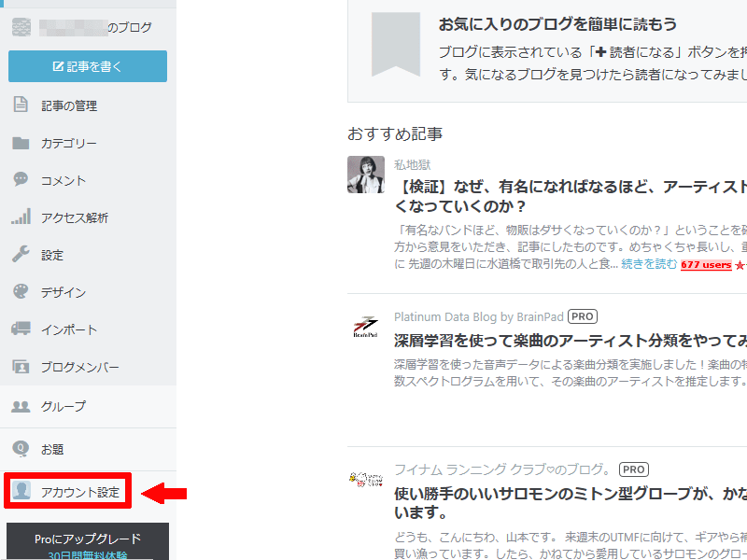Open アカウント設定 in the sidebar

point(80,492)
